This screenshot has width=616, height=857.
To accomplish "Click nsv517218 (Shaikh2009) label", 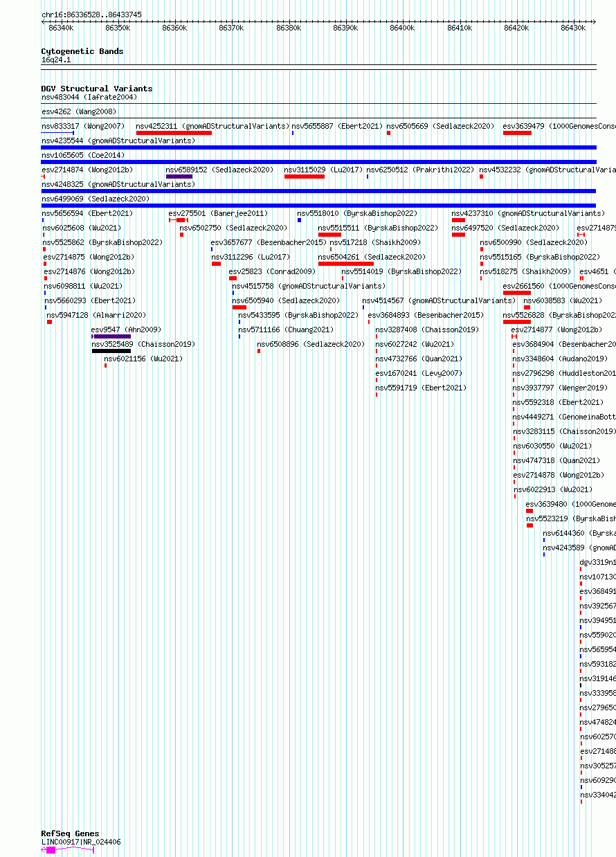I will pyautogui.click(x=375, y=242).
